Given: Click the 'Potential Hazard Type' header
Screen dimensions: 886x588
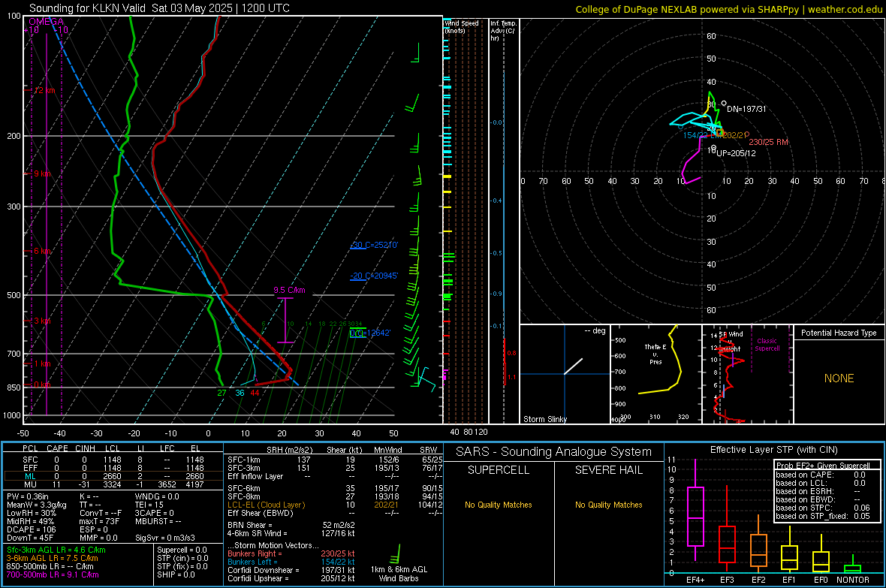Looking at the screenshot, I should tap(839, 333).
